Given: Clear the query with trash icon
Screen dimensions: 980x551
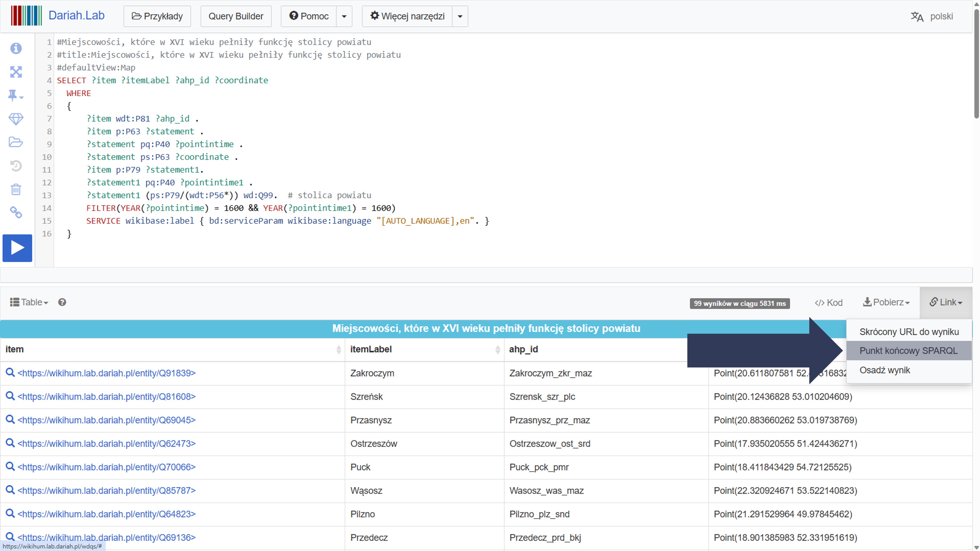Looking at the screenshot, I should click(x=16, y=189).
